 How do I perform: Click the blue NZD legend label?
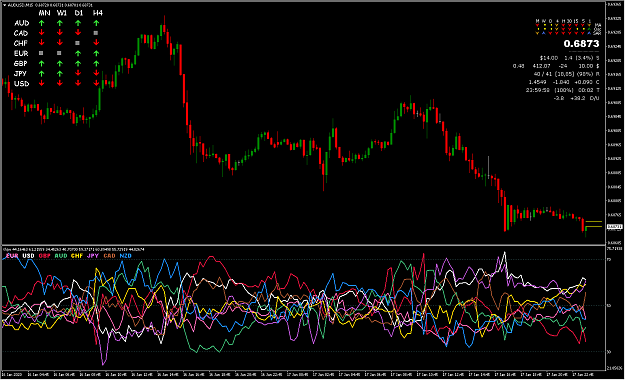coord(126,256)
